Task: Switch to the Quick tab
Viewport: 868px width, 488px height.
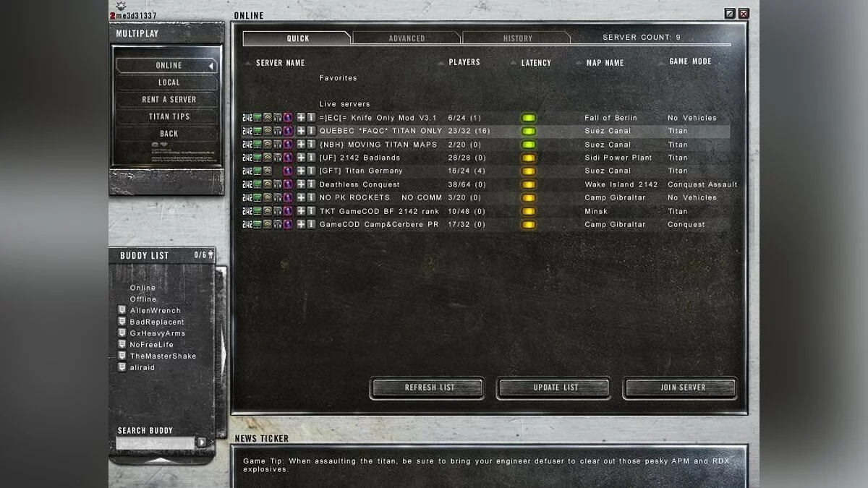Action: pos(297,38)
